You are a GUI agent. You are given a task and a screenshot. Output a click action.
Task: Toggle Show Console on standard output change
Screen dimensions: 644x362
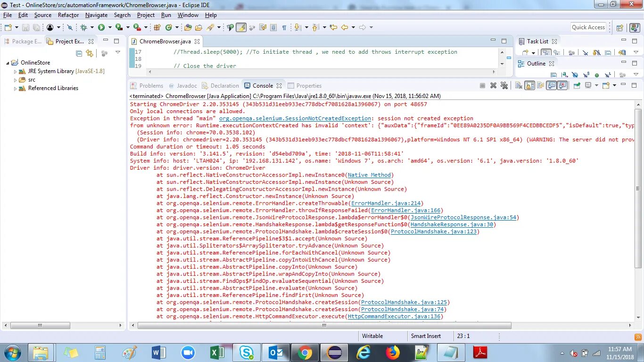tap(552, 85)
